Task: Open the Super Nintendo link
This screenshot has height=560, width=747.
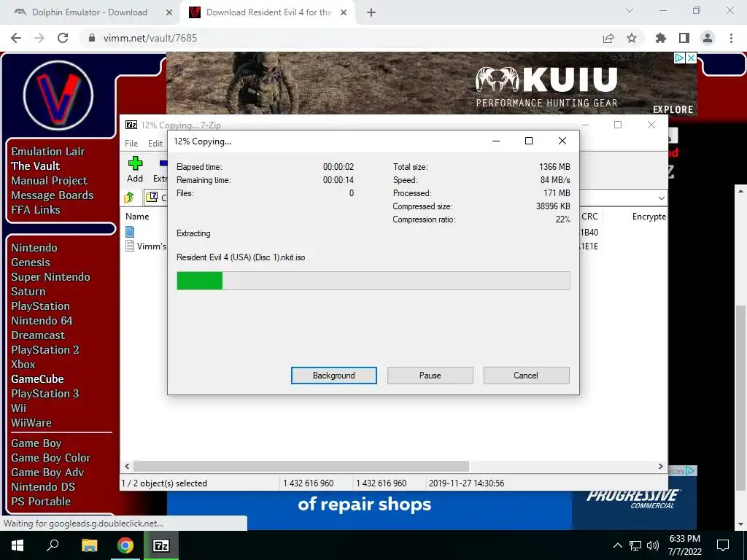Action: click(50, 276)
